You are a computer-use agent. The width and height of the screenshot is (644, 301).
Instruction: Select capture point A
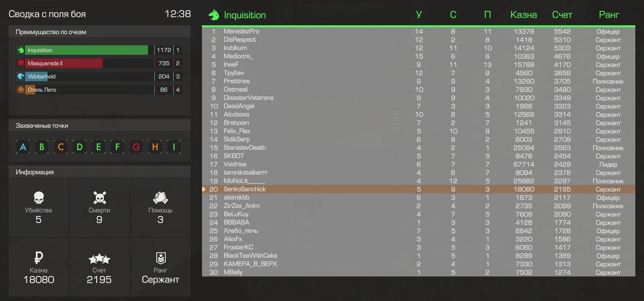coord(23,147)
